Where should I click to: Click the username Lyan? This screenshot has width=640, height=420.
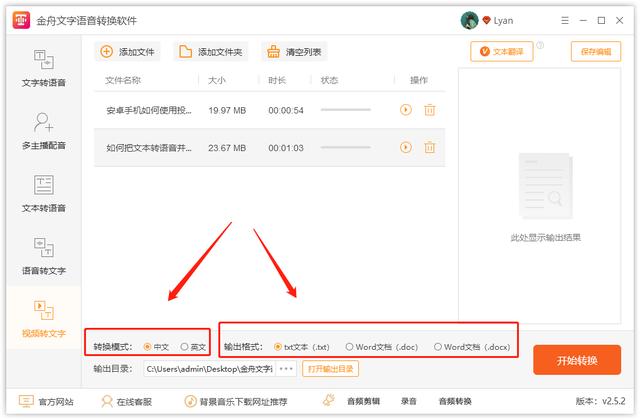(x=503, y=20)
